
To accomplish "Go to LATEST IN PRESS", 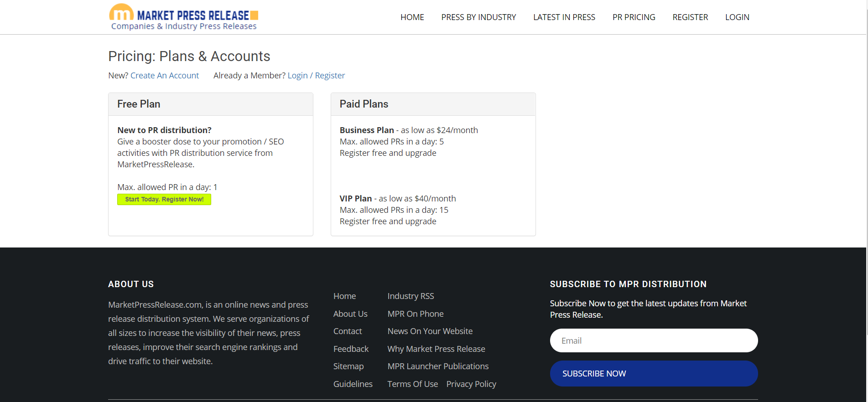I will click(x=564, y=17).
